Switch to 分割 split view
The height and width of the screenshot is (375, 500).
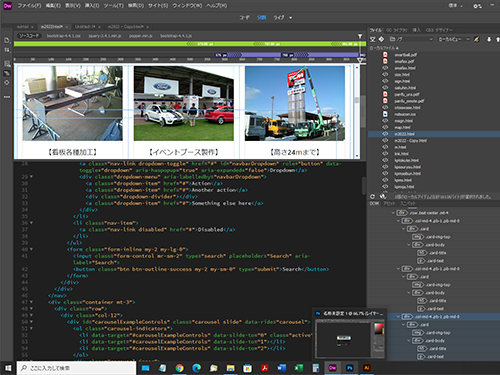pyautogui.click(x=261, y=18)
